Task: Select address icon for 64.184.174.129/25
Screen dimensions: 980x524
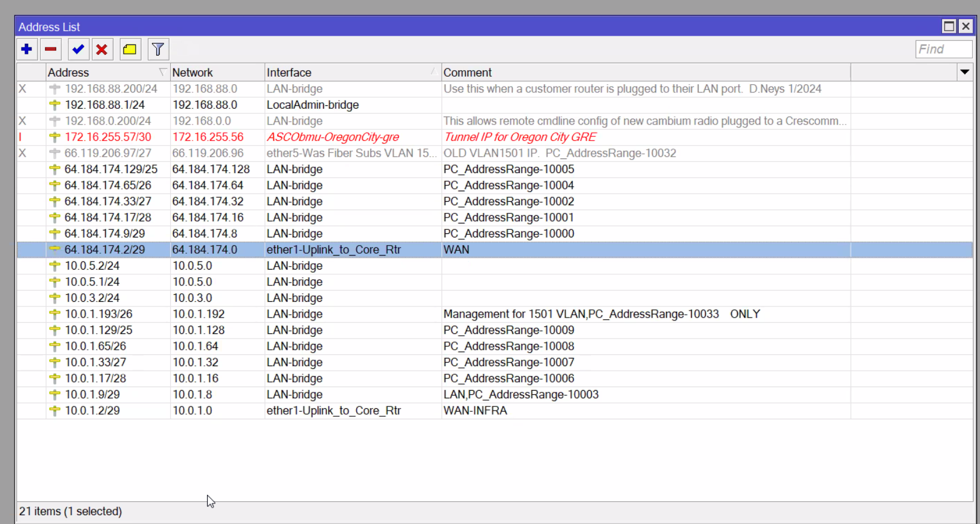Action: 55,170
